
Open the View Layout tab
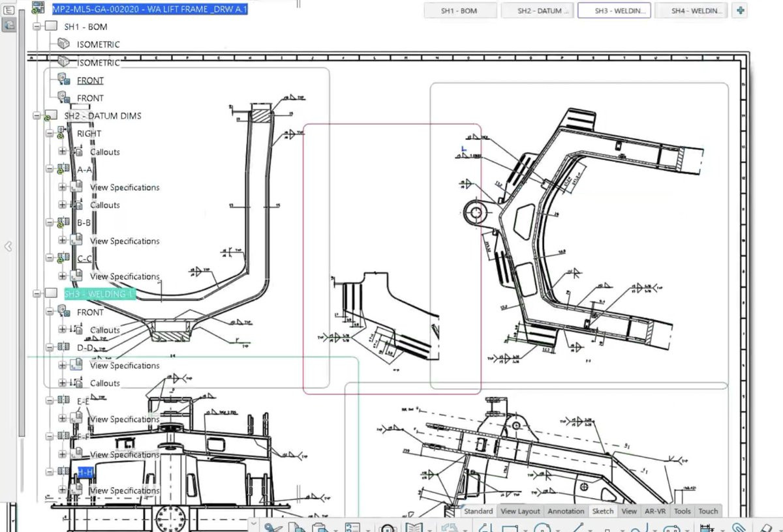pyautogui.click(x=520, y=511)
